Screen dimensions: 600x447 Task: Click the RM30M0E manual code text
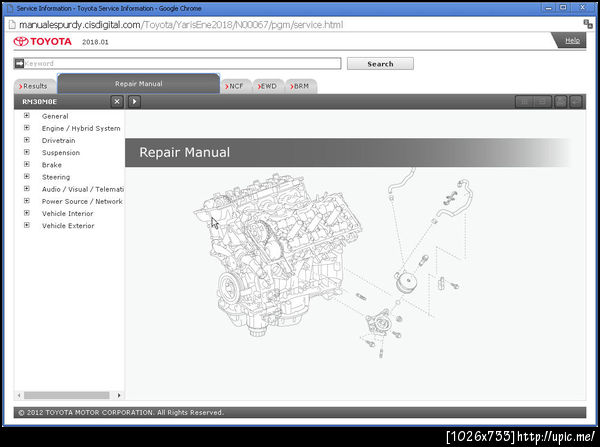[39, 101]
